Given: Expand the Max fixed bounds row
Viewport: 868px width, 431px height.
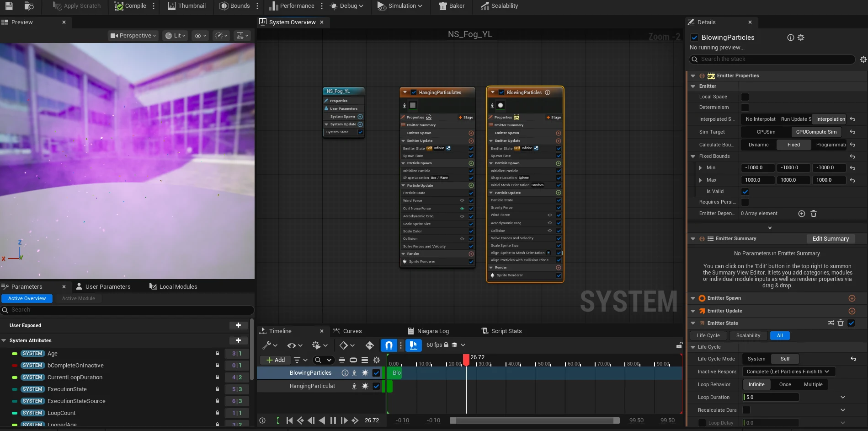Looking at the screenshot, I should 700,180.
